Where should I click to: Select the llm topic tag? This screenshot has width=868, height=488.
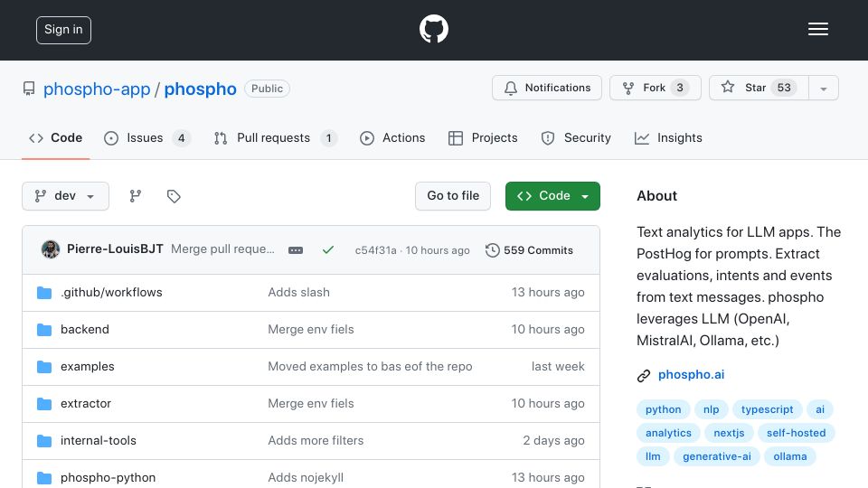pyautogui.click(x=653, y=456)
